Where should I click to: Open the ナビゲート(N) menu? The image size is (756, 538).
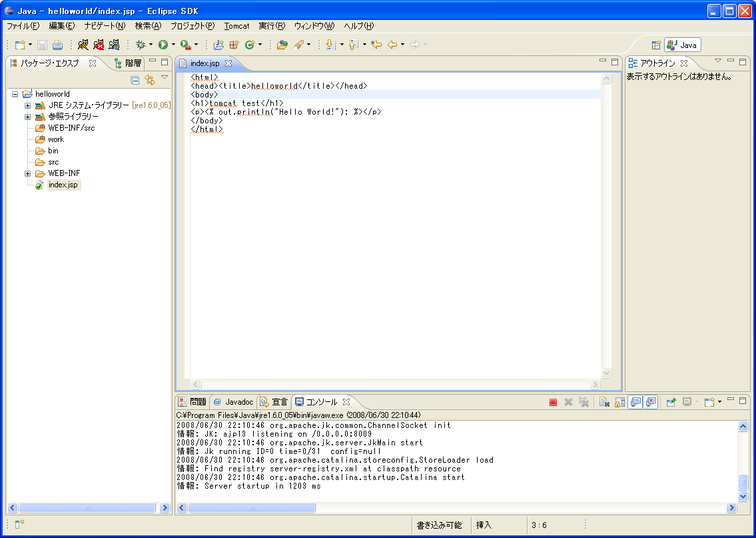[105, 26]
